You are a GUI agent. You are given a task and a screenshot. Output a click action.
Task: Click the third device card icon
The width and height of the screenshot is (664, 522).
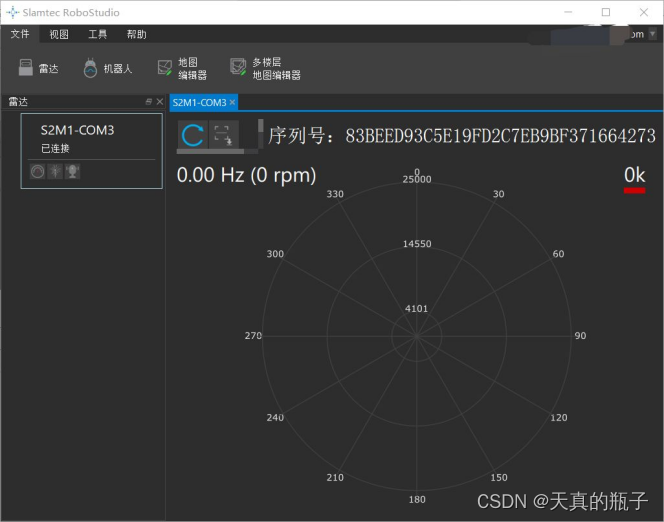pyautogui.click(x=73, y=171)
